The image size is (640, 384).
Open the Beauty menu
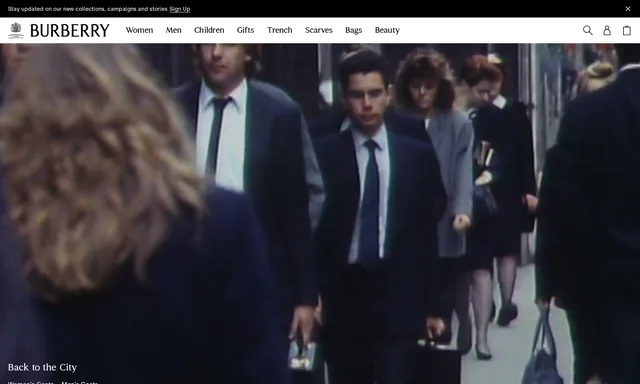point(387,30)
